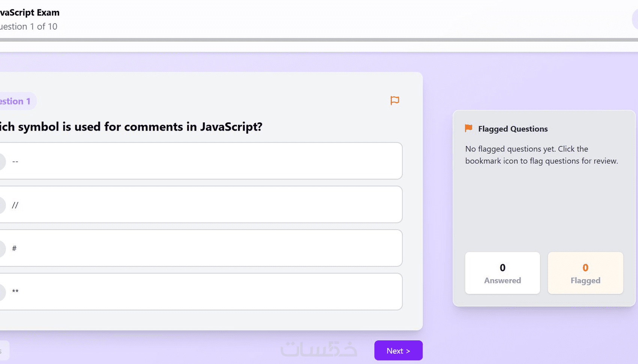Screen dimensions: 638x364
Task: Click the exam progress bar
Action: click(319, 39)
